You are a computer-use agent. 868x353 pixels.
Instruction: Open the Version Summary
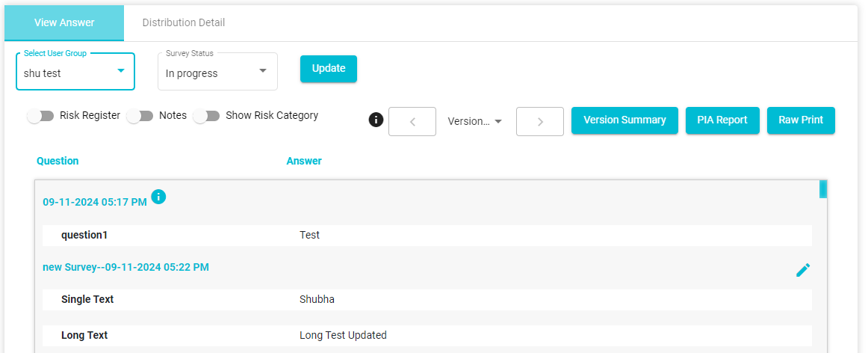click(x=624, y=120)
